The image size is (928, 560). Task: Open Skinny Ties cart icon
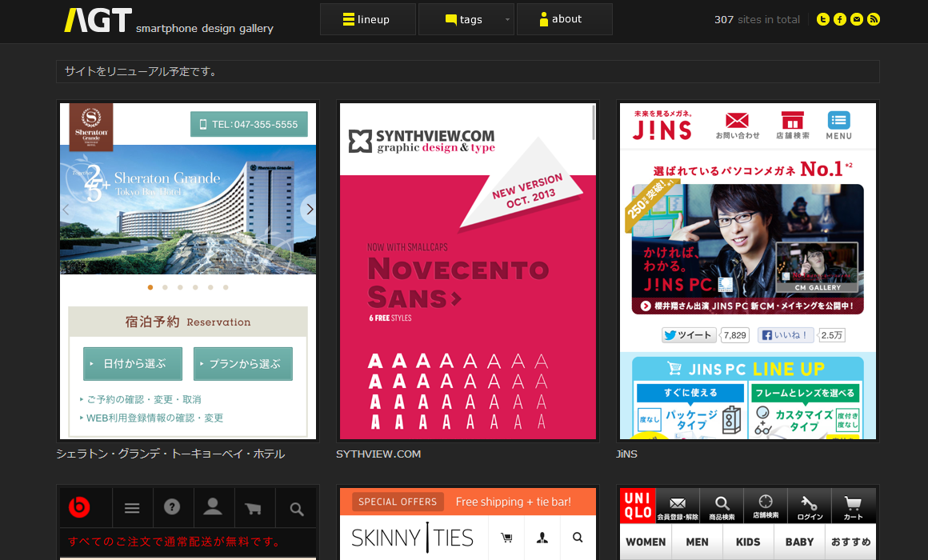tap(506, 538)
